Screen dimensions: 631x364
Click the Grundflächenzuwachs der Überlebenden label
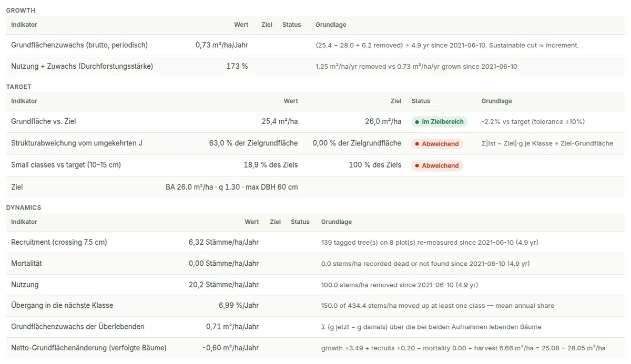[78, 327]
